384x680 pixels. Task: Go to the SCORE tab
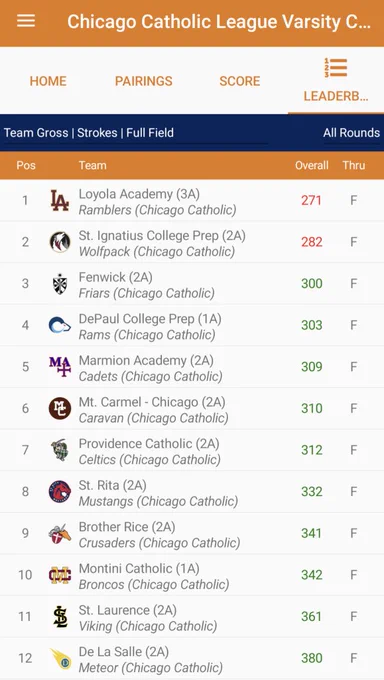(x=240, y=81)
